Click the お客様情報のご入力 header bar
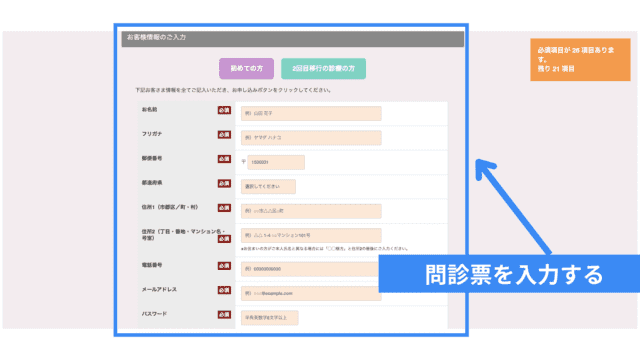Image resolution: width=640 pixels, height=360 pixels. coord(293,39)
